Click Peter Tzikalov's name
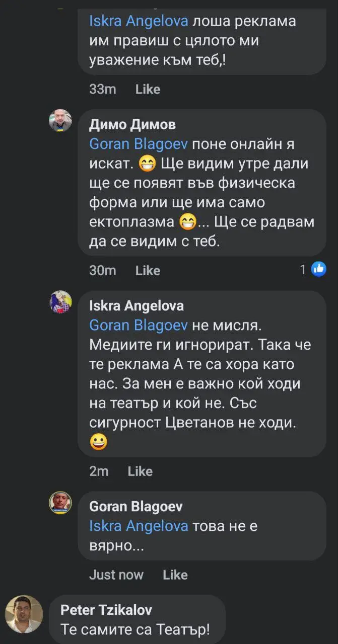The height and width of the screenshot is (644, 338). click(106, 610)
